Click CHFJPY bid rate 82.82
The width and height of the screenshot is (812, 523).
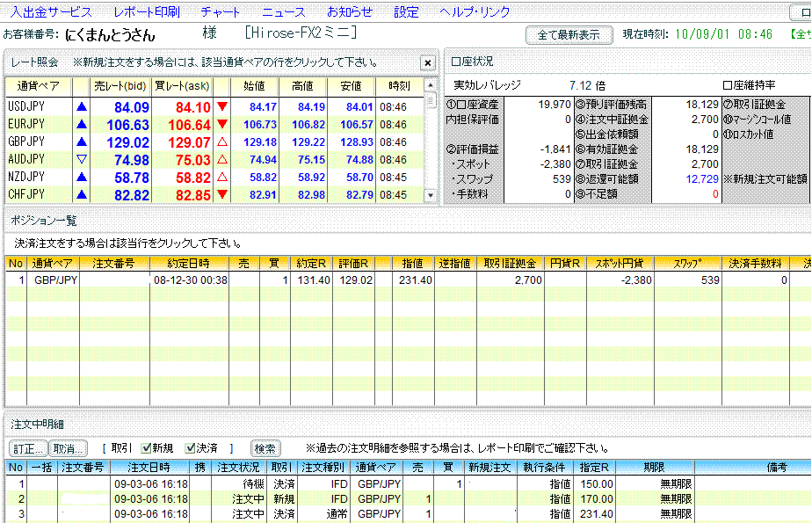[x=132, y=195]
